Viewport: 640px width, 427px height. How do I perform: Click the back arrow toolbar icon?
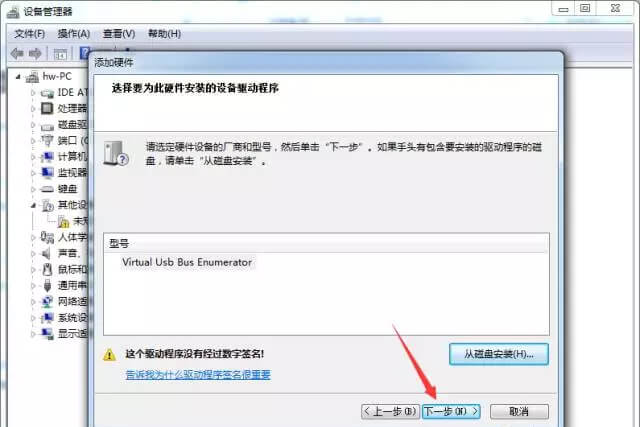point(17,53)
